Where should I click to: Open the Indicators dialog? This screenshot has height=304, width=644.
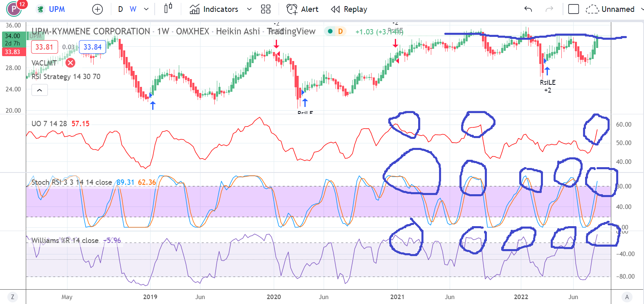214,9
